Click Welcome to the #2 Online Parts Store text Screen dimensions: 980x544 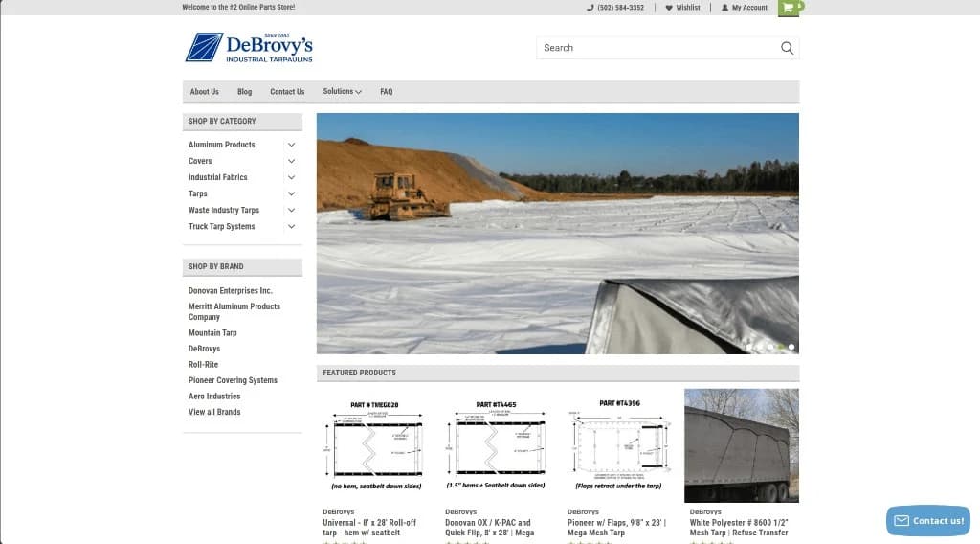[238, 7]
